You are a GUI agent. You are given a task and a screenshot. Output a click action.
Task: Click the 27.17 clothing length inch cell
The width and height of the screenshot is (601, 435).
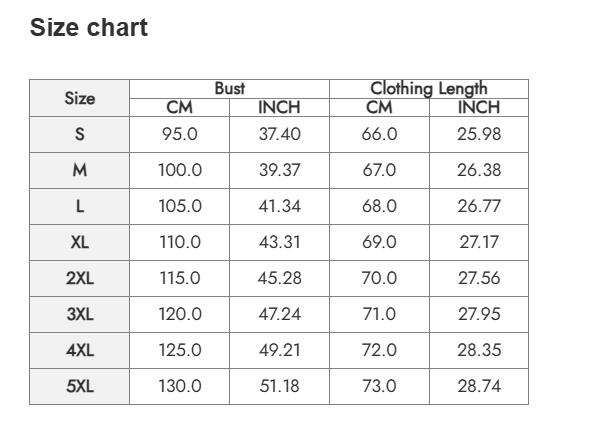[479, 242]
